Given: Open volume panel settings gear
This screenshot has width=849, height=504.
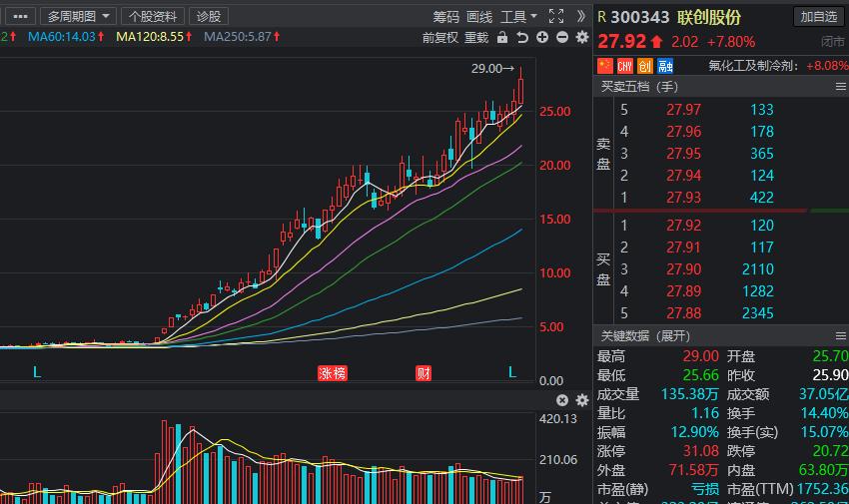Looking at the screenshot, I should pos(582,399).
